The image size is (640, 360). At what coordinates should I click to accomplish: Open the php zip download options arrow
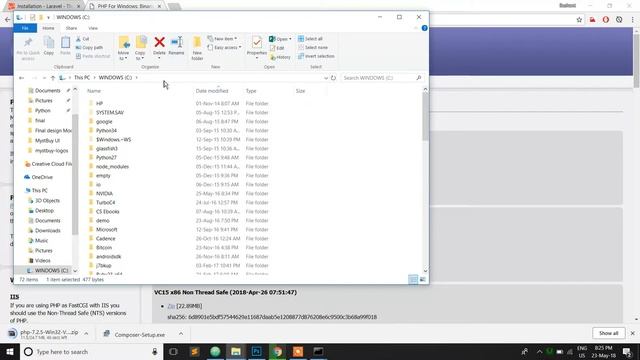[x=86, y=334]
